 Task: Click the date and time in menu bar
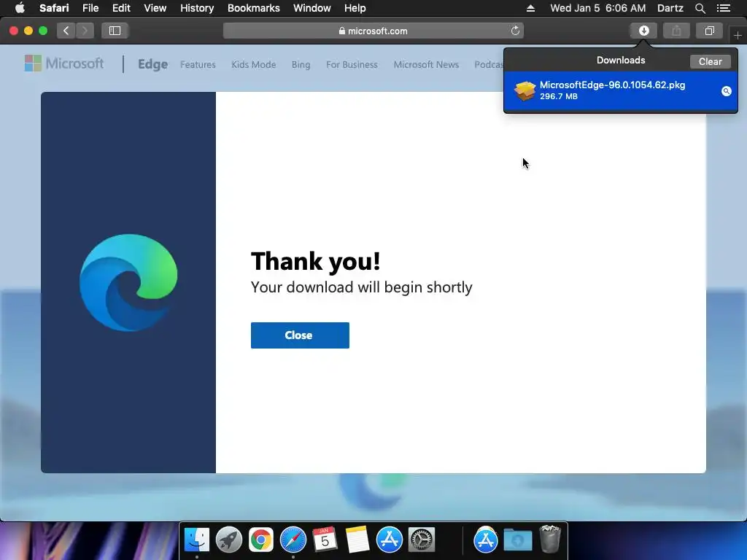pos(598,8)
